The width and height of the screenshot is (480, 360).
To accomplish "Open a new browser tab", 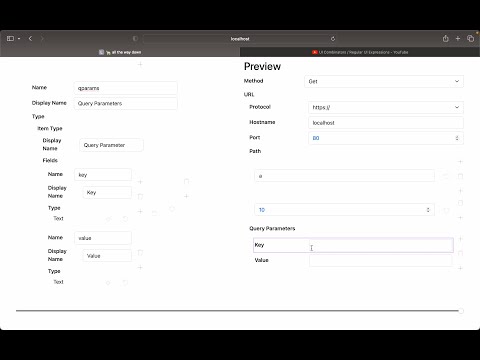I will 458,39.
